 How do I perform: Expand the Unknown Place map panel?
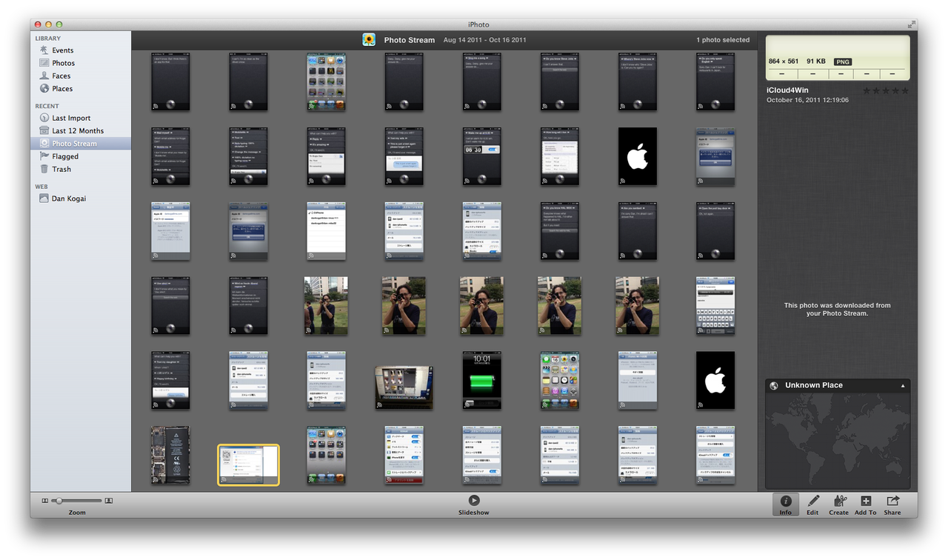click(902, 386)
